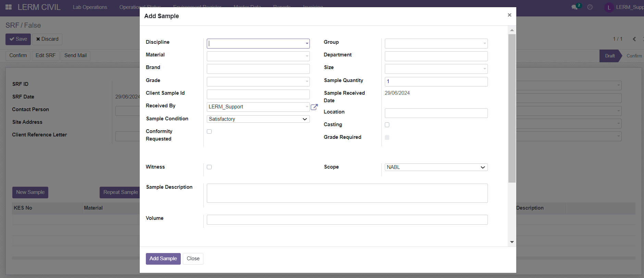
Task: Click the dialog vertical scrollbar thumb
Action: click(x=512, y=108)
